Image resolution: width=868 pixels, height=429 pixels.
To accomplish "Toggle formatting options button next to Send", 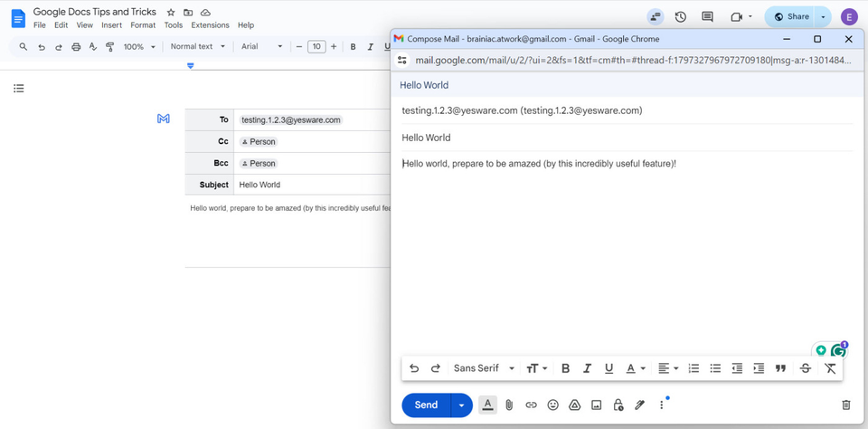I will point(487,405).
